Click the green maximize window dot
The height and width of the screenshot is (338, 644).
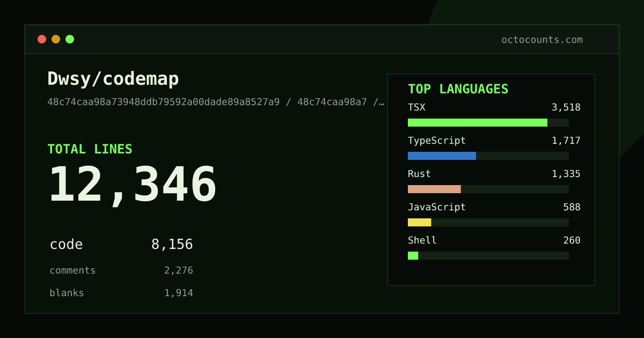[x=70, y=39]
